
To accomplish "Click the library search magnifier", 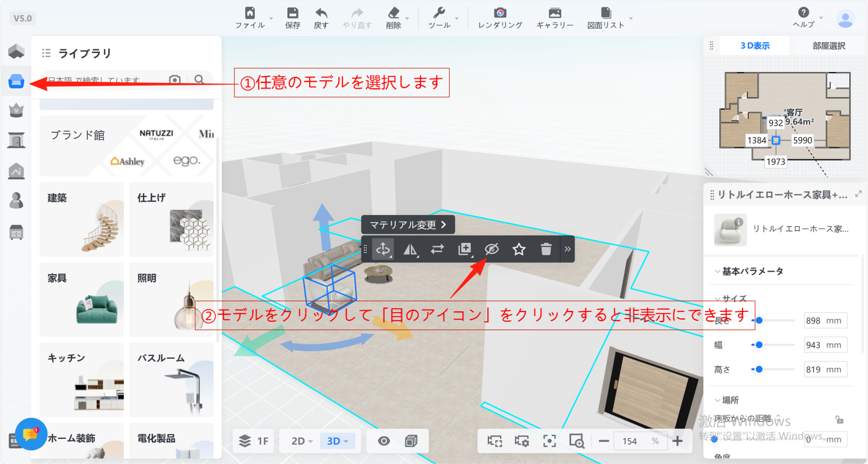I will tap(199, 80).
